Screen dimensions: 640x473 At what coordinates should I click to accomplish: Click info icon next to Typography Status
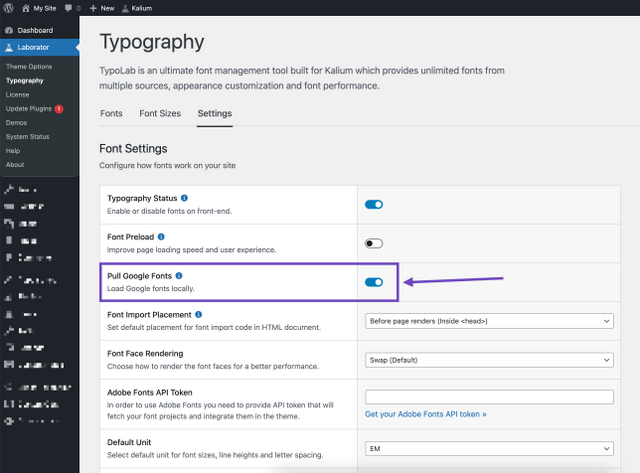pyautogui.click(x=184, y=198)
